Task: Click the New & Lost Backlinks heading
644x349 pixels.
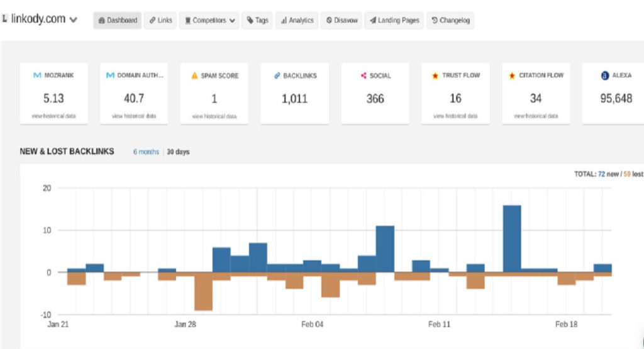Action: (67, 152)
